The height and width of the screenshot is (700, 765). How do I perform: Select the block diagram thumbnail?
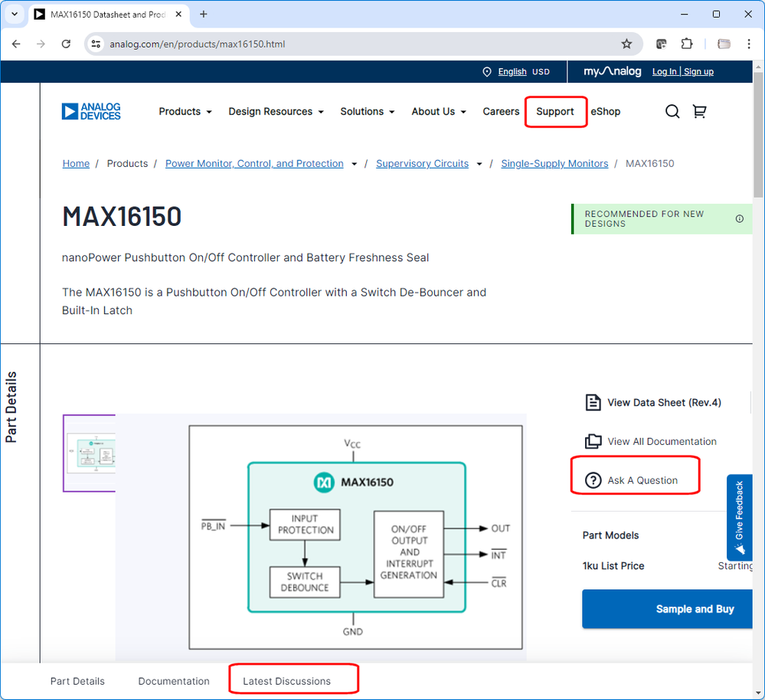(x=90, y=453)
